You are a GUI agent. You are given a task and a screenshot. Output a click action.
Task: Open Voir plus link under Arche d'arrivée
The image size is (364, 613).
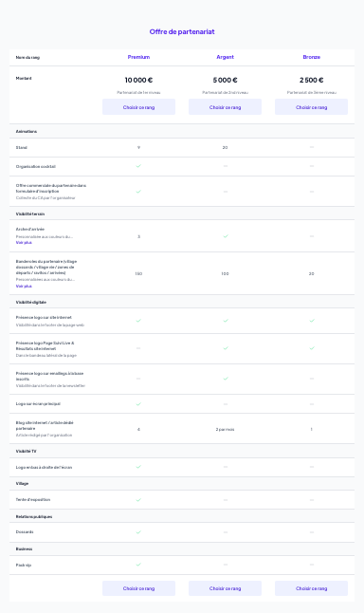click(x=24, y=243)
